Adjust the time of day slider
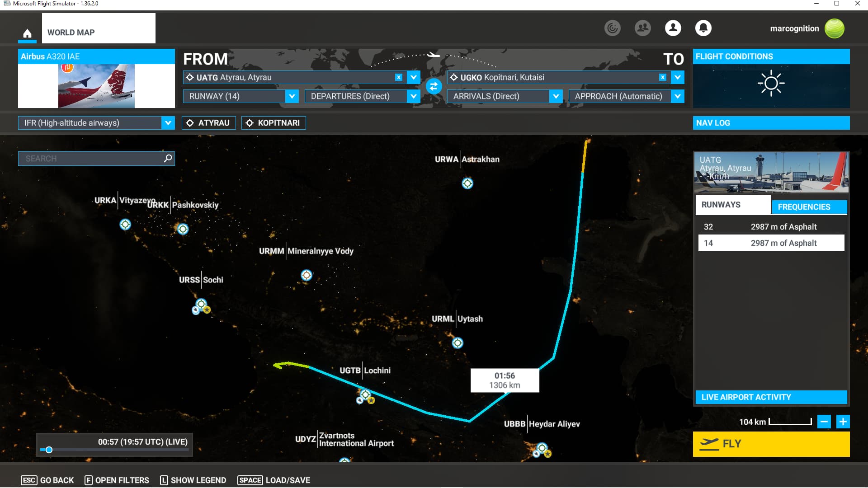Screen dimensions: 868x488 [x=49, y=450]
